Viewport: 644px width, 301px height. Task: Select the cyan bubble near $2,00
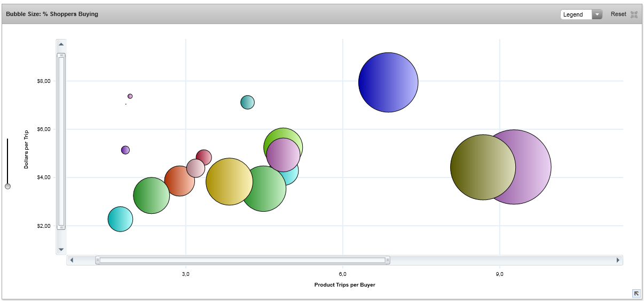point(120,219)
